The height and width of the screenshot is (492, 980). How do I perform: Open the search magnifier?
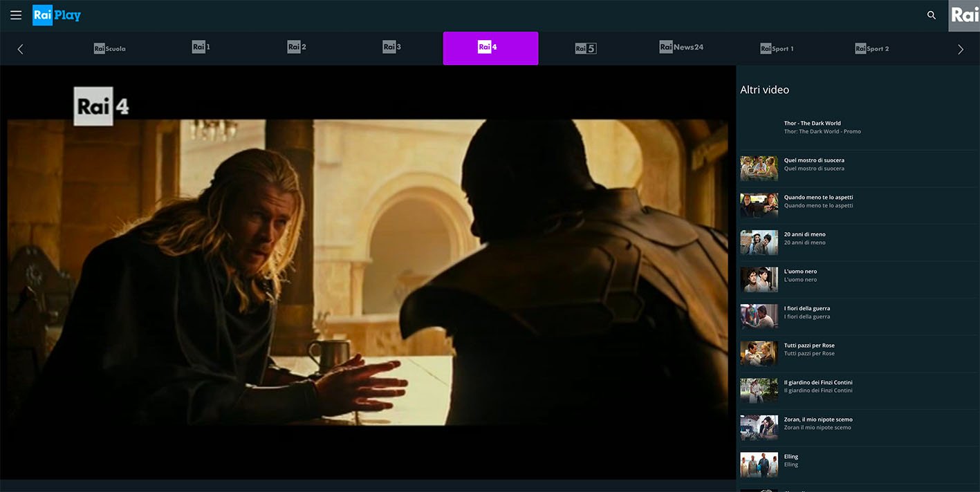932,15
